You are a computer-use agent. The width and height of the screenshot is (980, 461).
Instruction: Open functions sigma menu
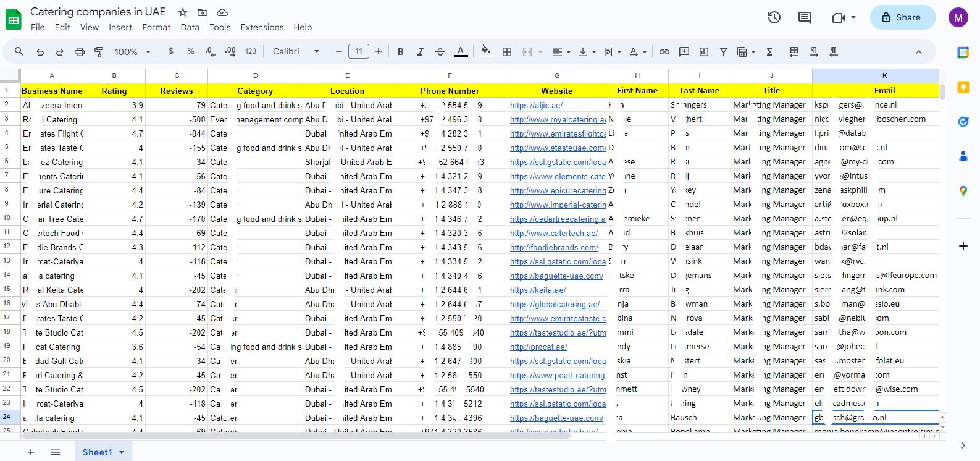click(x=769, y=52)
